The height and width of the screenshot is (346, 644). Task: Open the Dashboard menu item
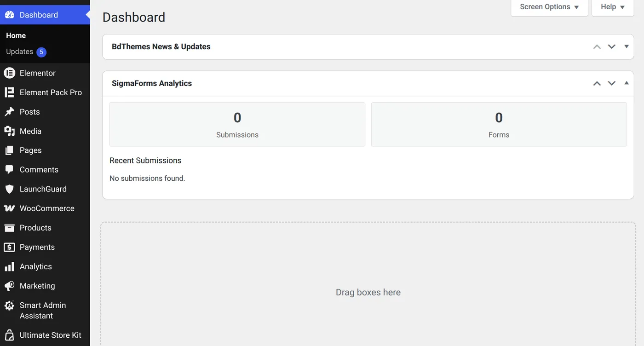pyautogui.click(x=45, y=15)
